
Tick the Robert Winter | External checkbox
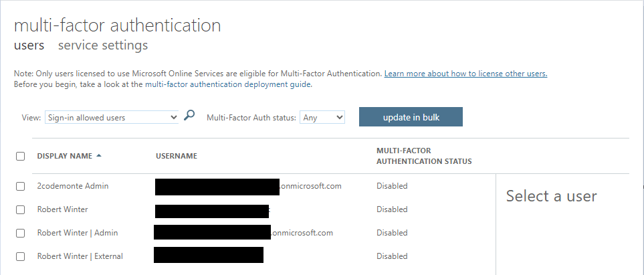pos(21,256)
